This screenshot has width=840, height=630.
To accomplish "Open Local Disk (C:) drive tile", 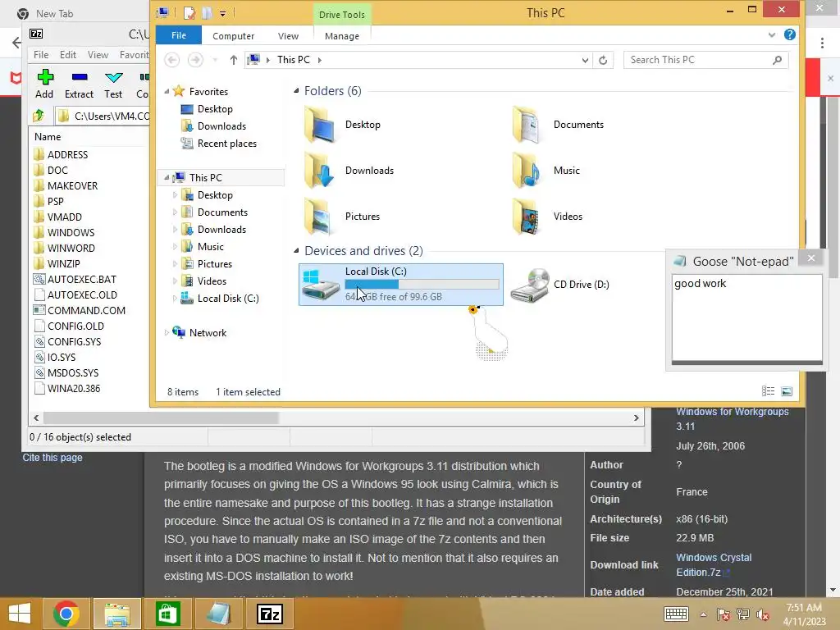I will click(400, 285).
